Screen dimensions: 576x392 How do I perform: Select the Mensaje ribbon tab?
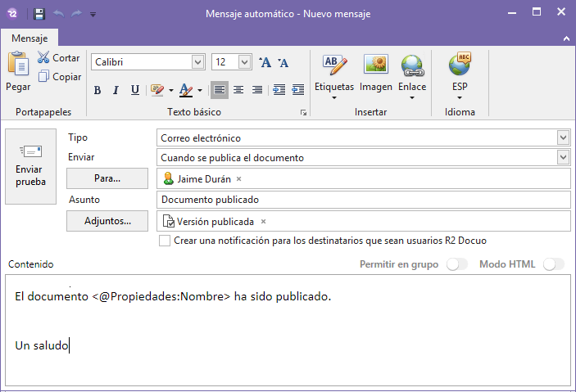point(29,38)
